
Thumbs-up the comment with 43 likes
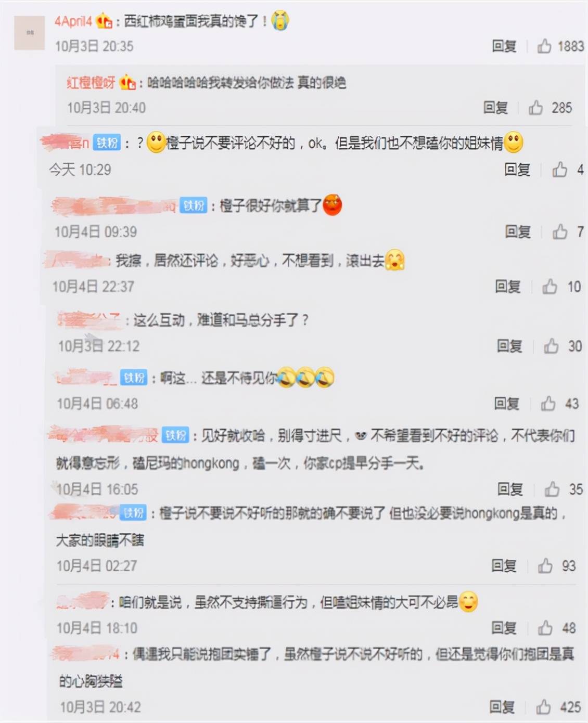pyautogui.click(x=548, y=404)
